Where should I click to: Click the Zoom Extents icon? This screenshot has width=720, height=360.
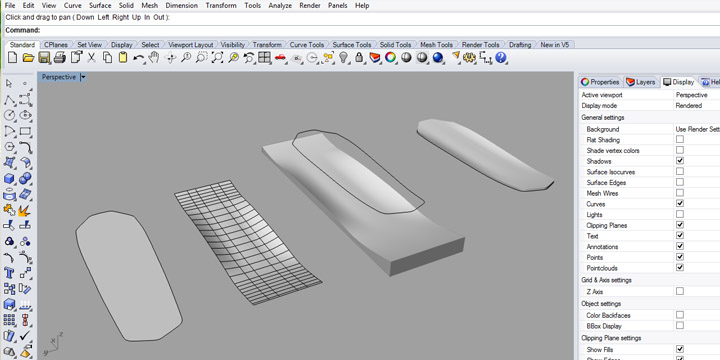[217, 57]
